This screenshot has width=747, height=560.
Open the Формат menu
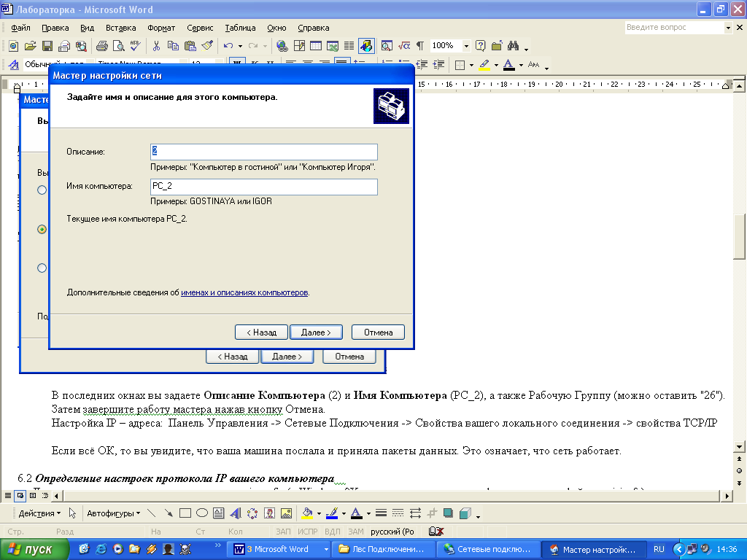click(x=161, y=28)
